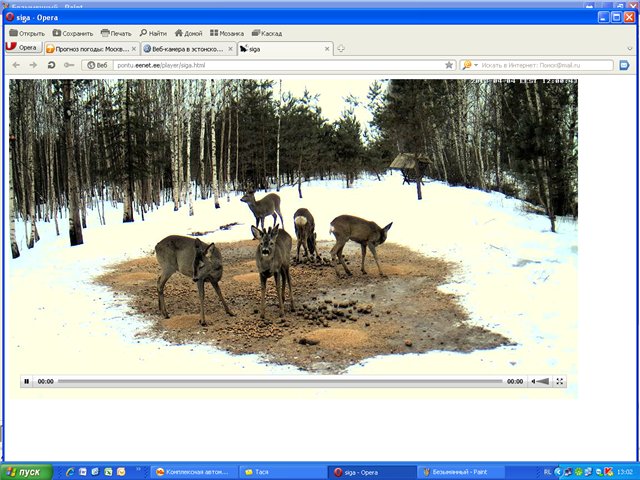Adjust the video volume control

click(x=540, y=381)
